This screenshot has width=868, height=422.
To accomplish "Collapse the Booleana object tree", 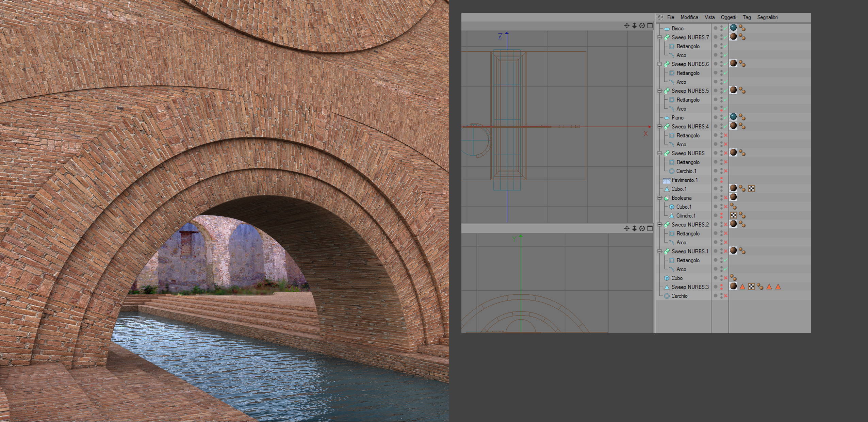I will click(x=659, y=198).
